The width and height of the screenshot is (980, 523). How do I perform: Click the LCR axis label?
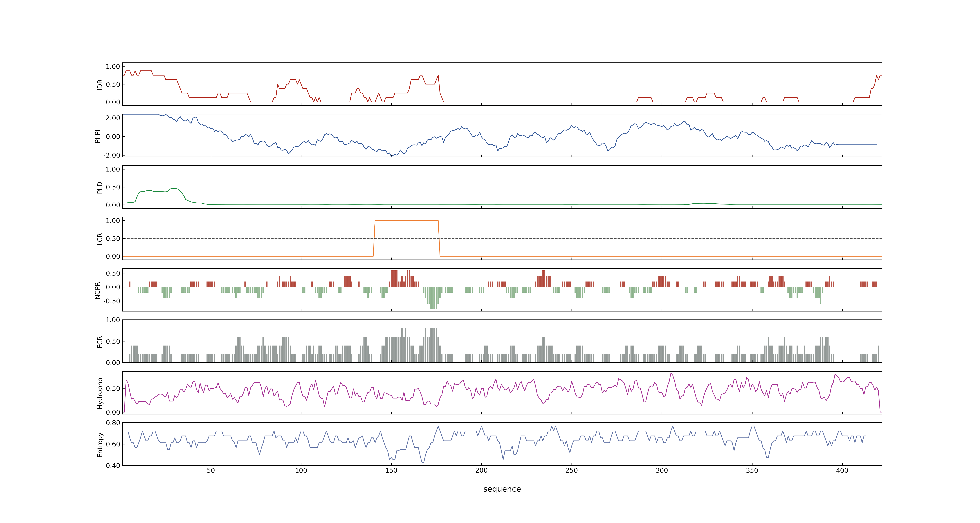coord(100,239)
